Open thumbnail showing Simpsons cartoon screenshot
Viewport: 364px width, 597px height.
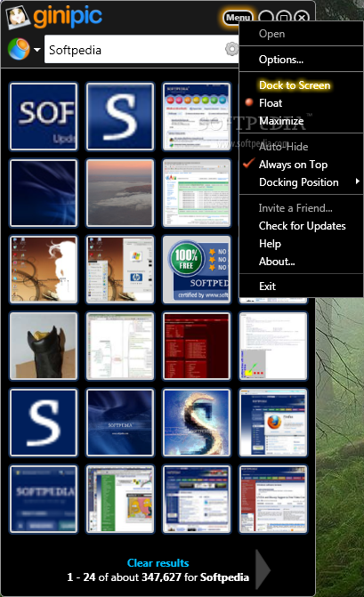tap(120, 499)
